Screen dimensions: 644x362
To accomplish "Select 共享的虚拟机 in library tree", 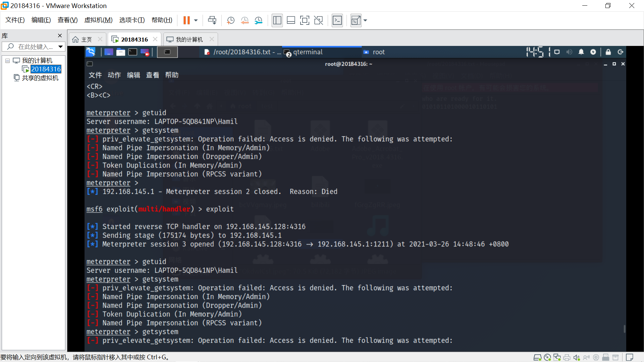I will 40,78.
